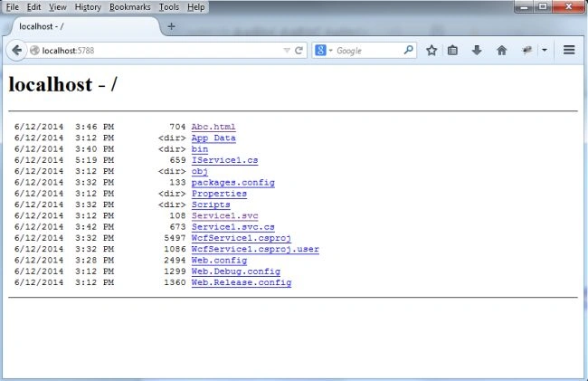The image size is (588, 381).
Task: Click the 3:42 PM timestamp
Action: (94, 227)
